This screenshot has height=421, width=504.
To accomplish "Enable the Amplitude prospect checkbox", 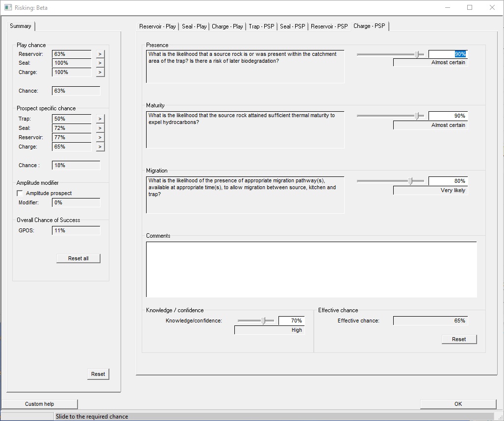I will [x=20, y=193].
